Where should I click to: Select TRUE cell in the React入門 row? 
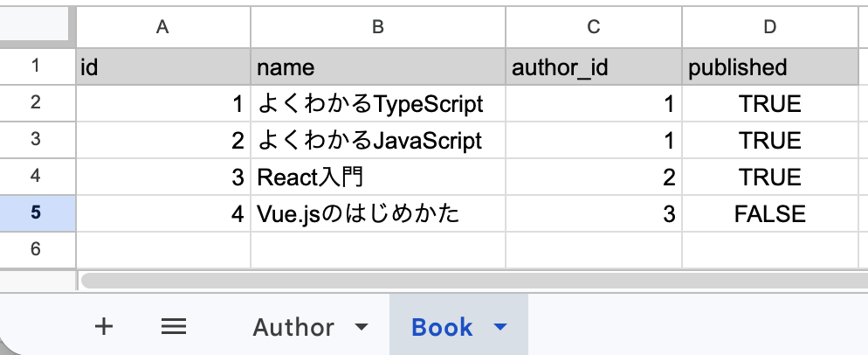click(770, 177)
